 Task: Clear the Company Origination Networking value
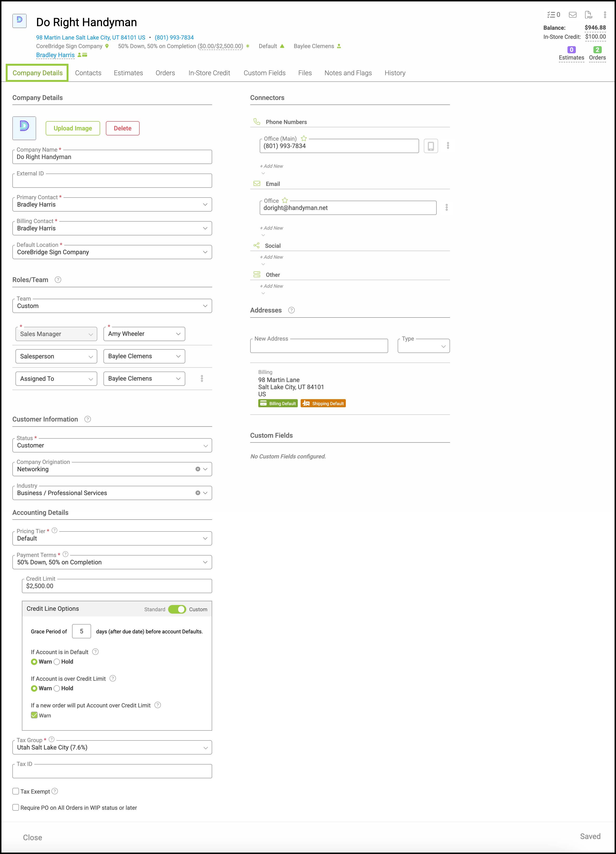[198, 469]
